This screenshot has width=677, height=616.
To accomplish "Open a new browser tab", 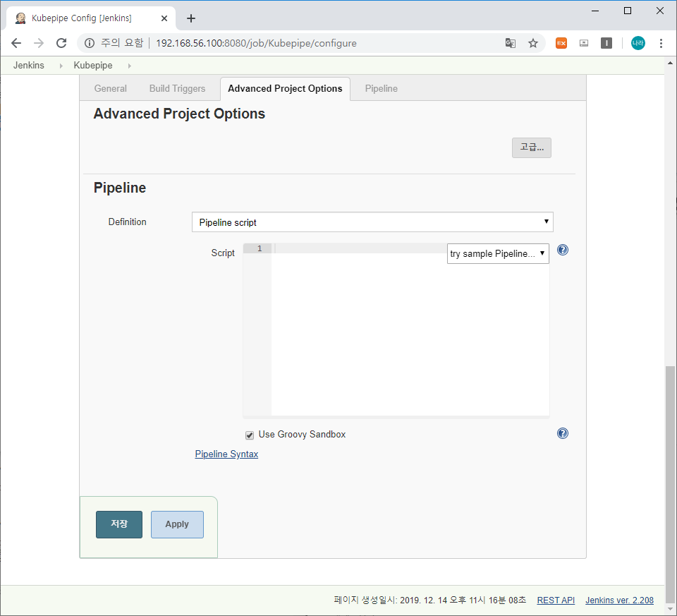I will [191, 18].
